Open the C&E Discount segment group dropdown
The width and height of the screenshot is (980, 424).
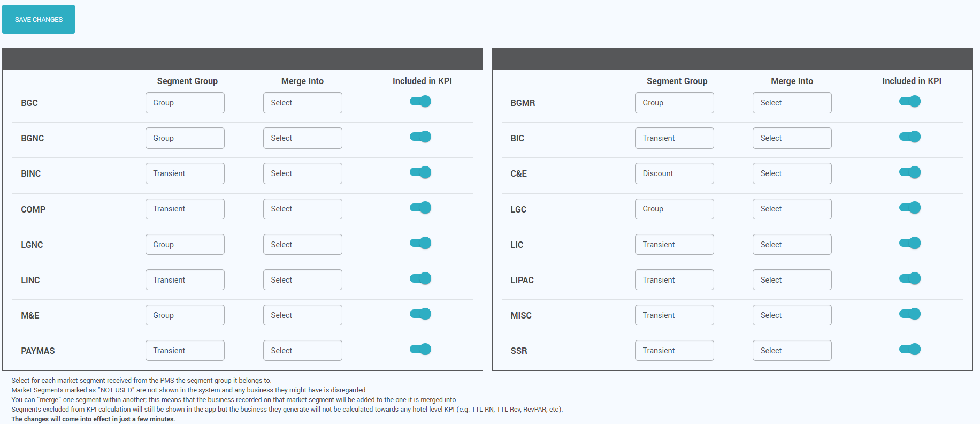tap(675, 173)
